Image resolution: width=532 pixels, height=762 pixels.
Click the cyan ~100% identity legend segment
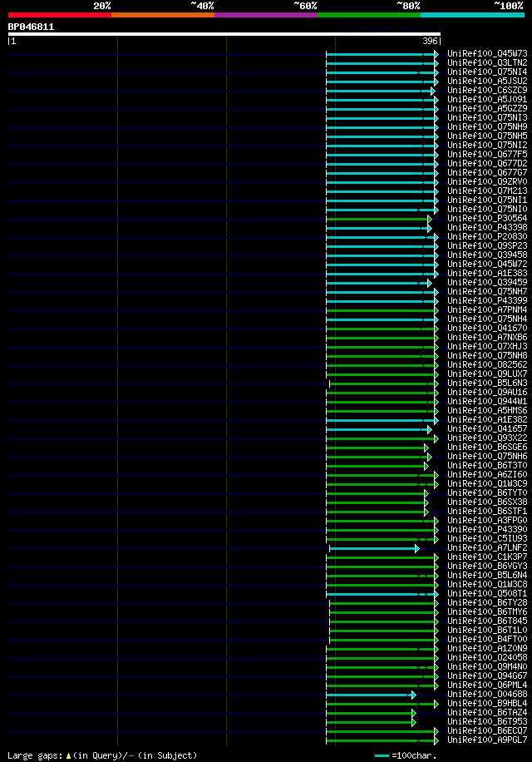(472, 15)
